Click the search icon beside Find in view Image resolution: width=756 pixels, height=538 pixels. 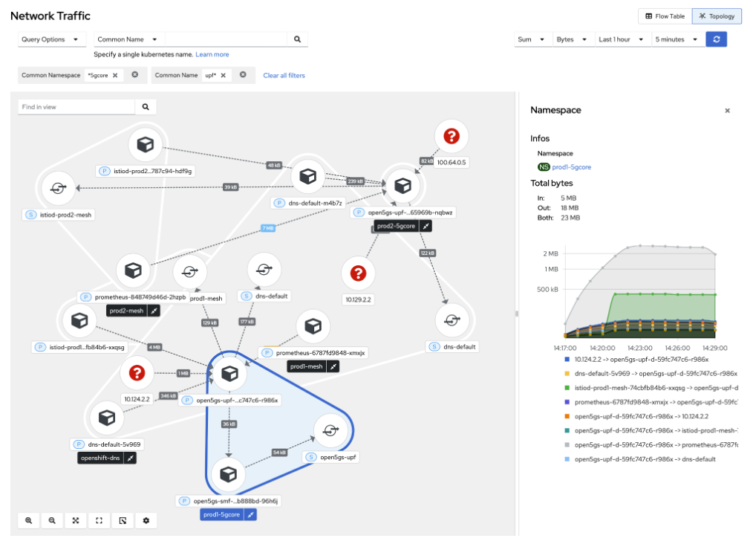coord(146,107)
